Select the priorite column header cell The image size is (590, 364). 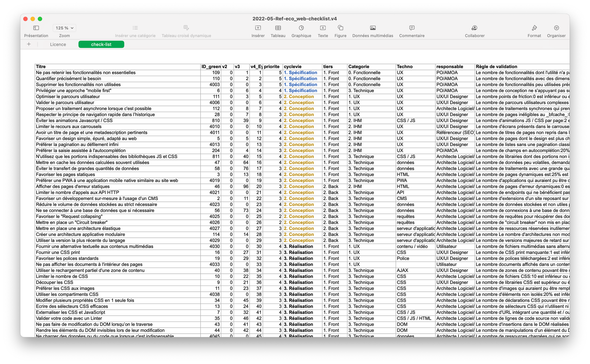(x=273, y=67)
